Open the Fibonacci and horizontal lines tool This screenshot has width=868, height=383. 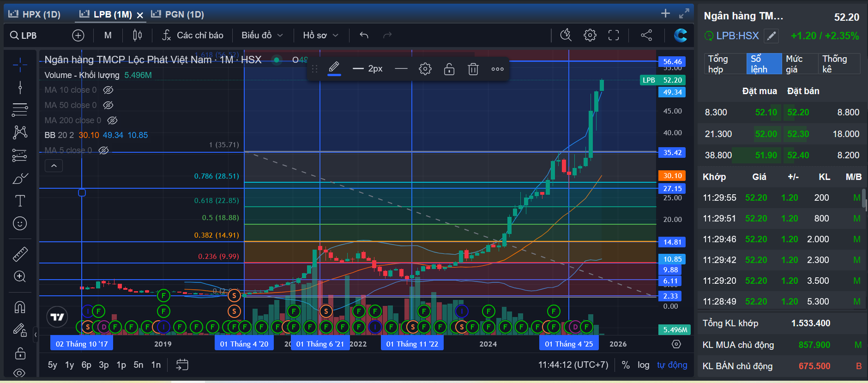20,110
